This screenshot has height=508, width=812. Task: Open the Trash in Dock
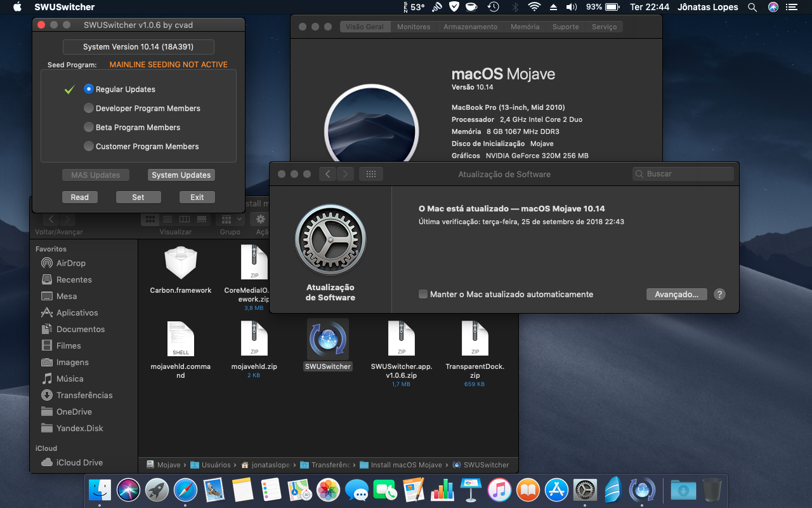711,490
